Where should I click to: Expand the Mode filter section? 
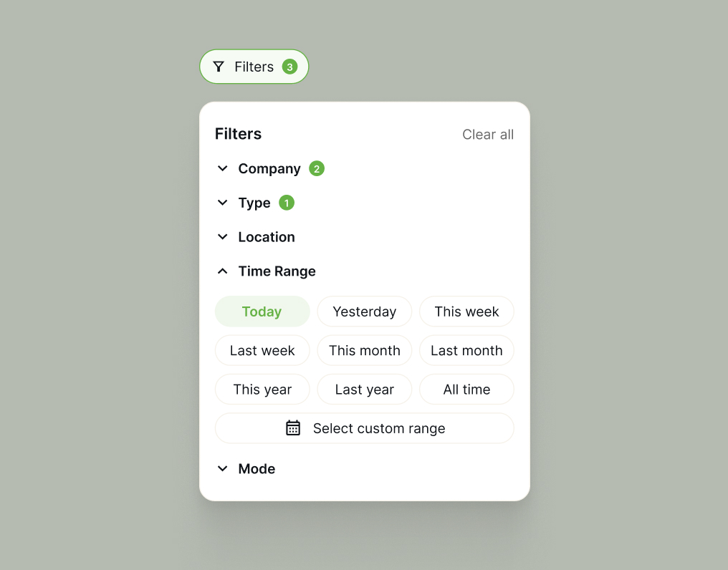pos(257,469)
